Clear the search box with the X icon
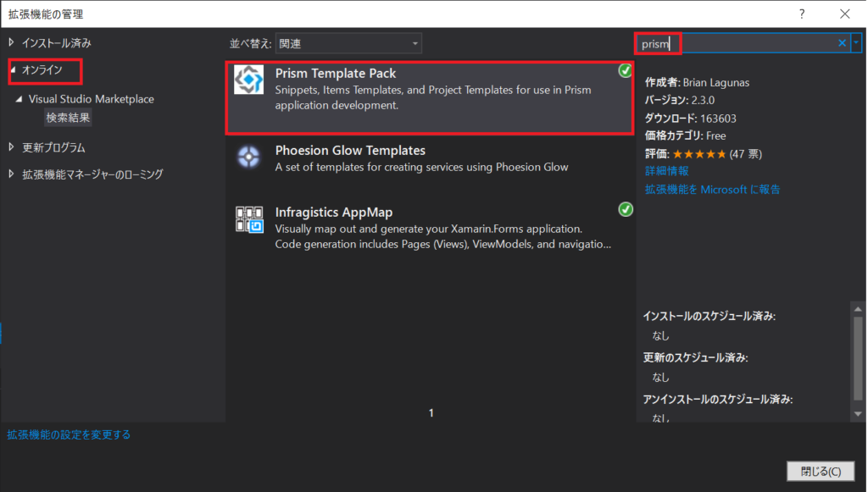The width and height of the screenshot is (868, 492). (842, 43)
